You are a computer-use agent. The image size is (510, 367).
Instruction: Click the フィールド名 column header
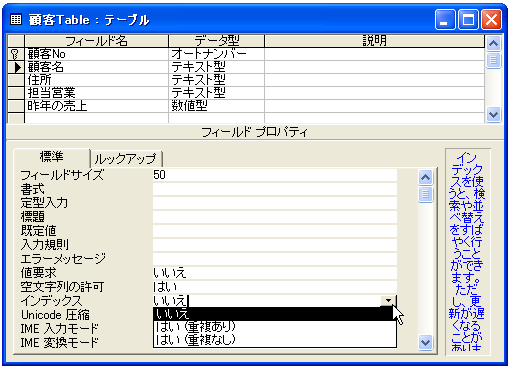pos(96,41)
